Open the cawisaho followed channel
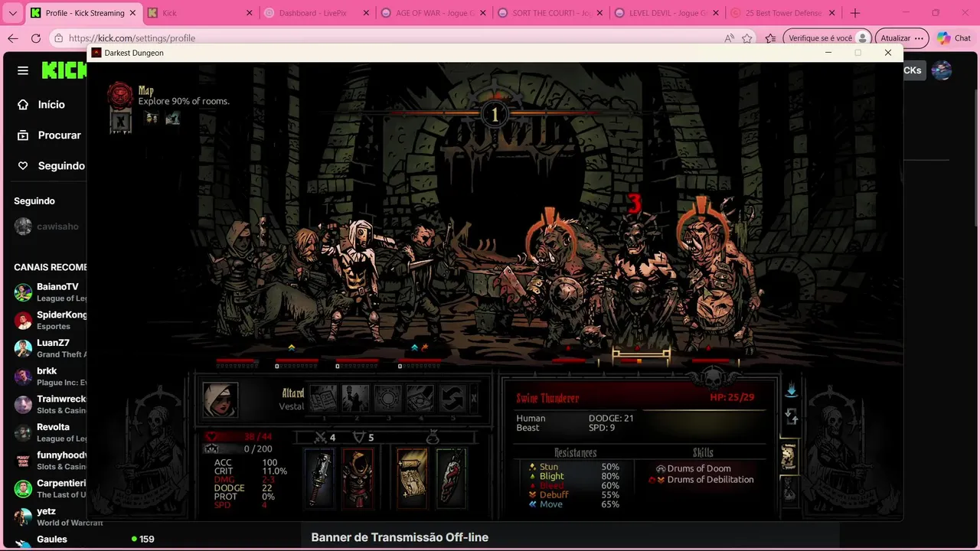The width and height of the screenshot is (980, 551). coord(47,227)
